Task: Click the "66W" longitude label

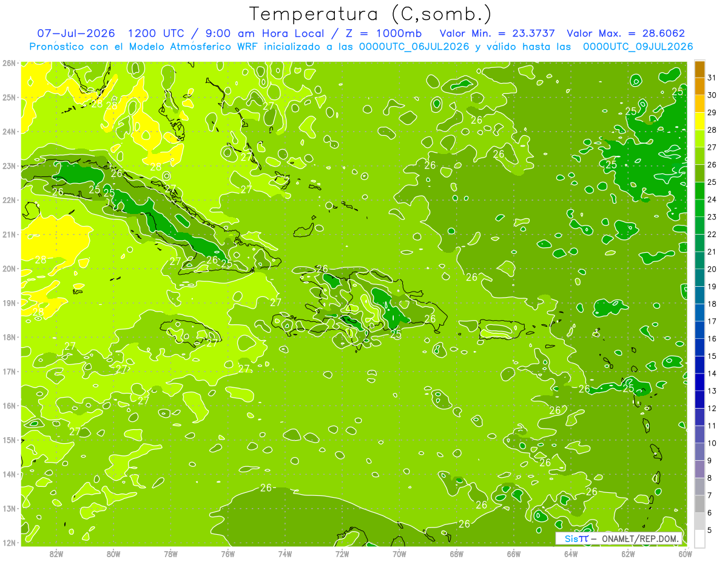Action: click(x=514, y=554)
